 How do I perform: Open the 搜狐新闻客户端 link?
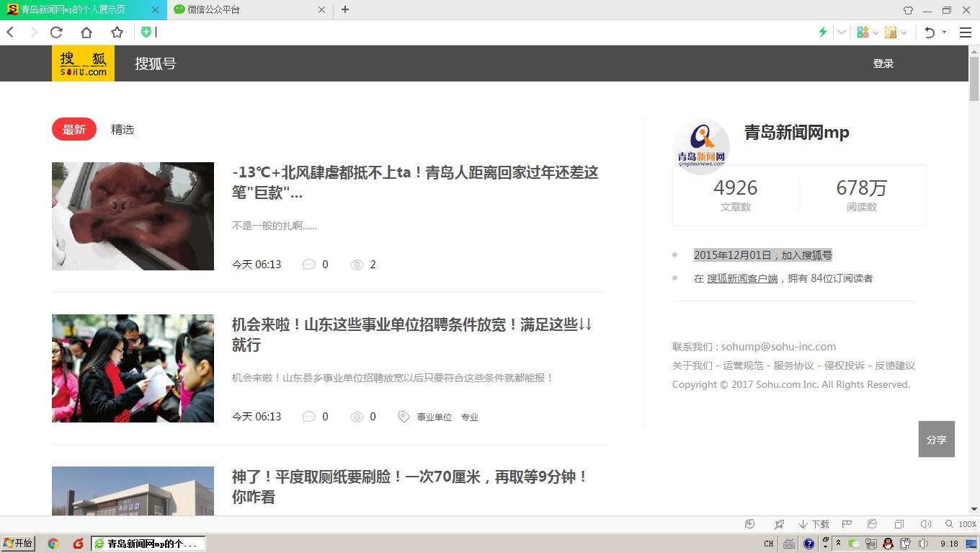(742, 278)
